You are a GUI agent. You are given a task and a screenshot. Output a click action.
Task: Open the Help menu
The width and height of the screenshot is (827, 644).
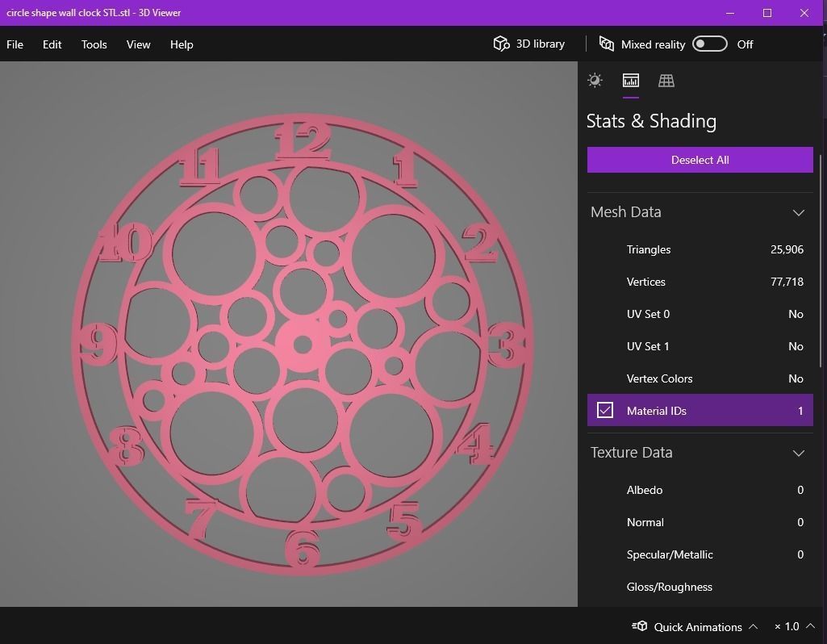click(182, 44)
